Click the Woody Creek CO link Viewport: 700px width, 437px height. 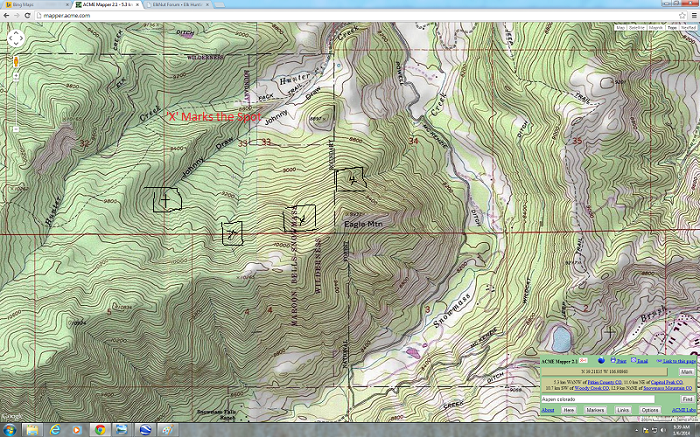click(592, 388)
